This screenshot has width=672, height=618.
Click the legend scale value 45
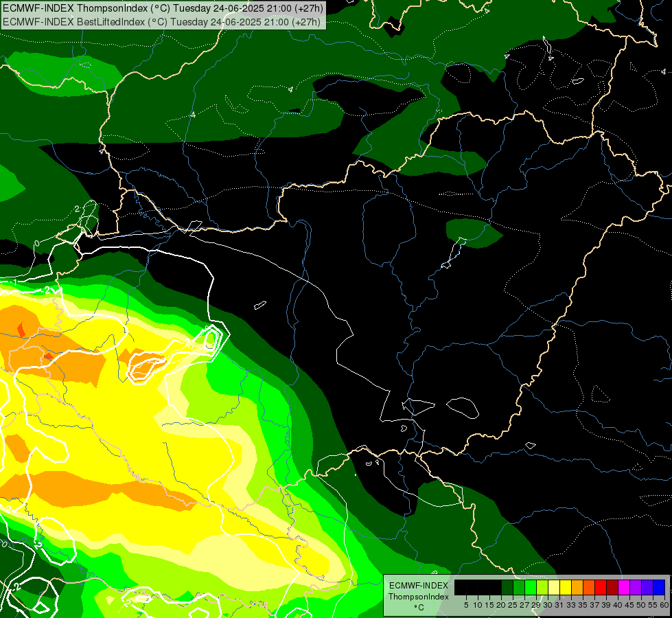(x=629, y=605)
